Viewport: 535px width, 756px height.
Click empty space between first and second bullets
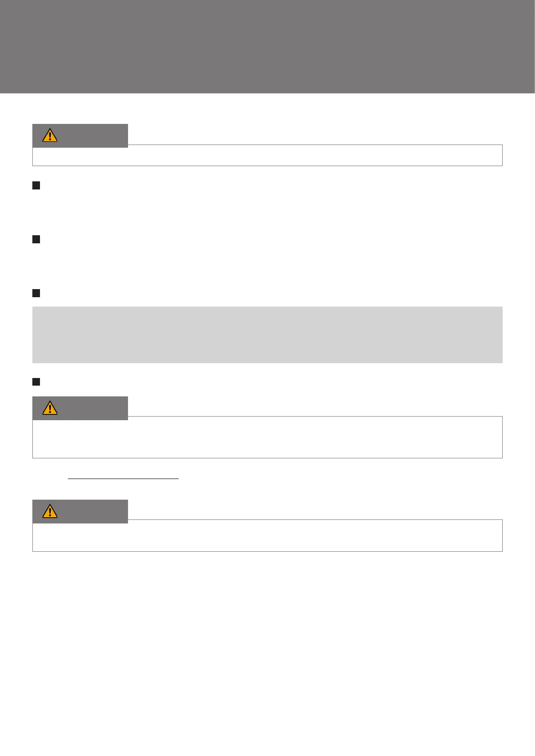[267, 212]
